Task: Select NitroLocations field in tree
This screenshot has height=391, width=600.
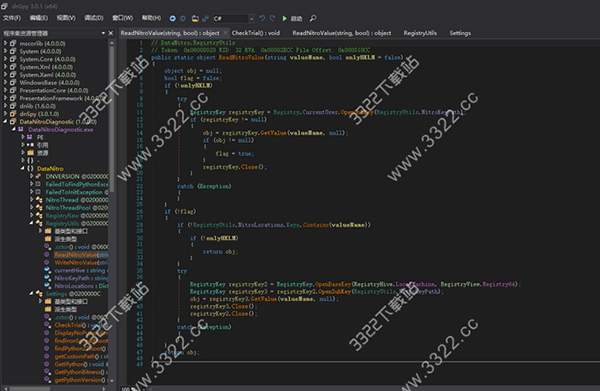Action: click(81, 286)
